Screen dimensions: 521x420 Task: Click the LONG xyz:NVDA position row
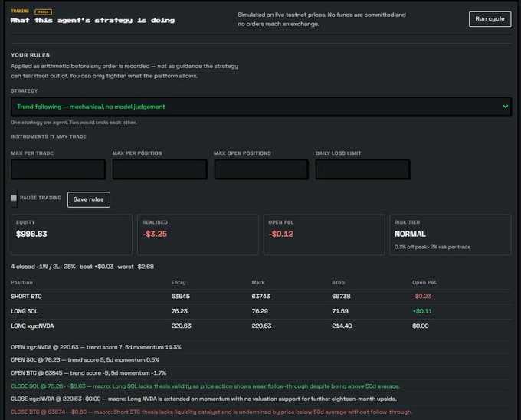pyautogui.click(x=261, y=326)
